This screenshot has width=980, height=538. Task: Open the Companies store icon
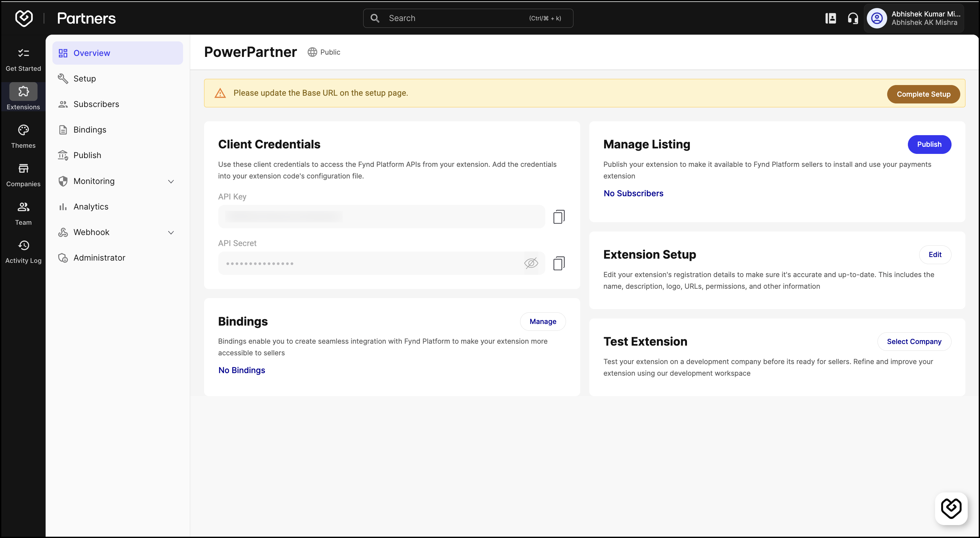23,168
